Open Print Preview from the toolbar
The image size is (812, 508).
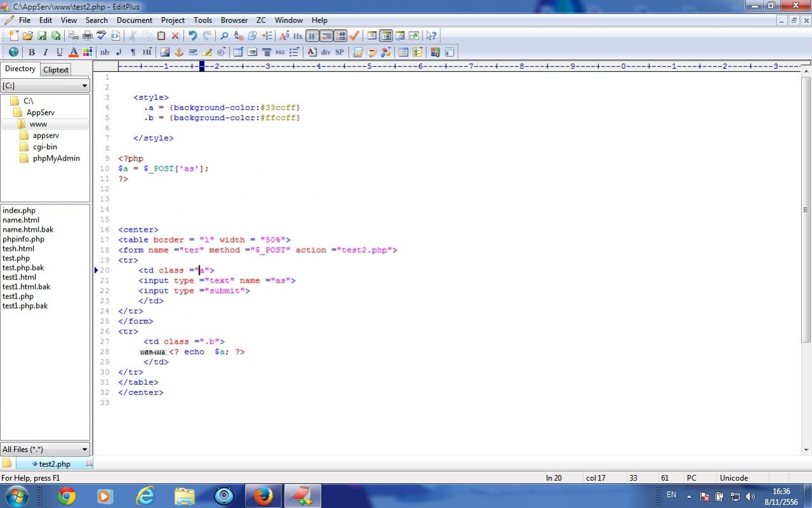(74, 36)
